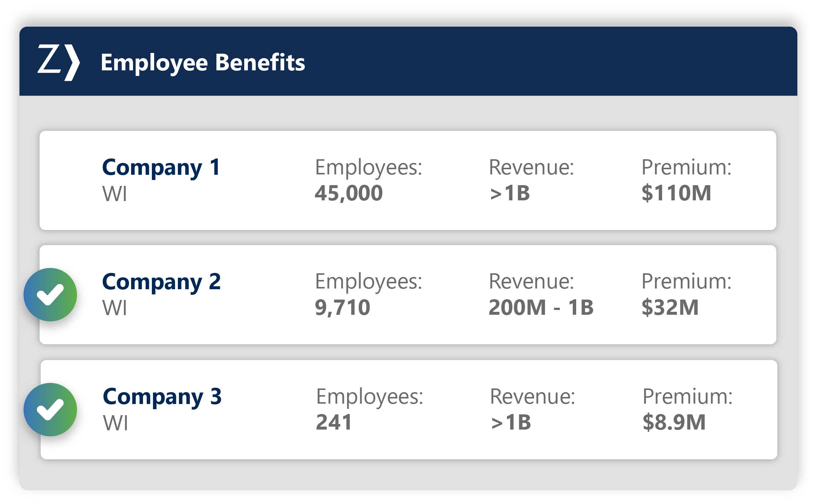Screen dimensions: 817x504
Task: Select Company 1 premium value $110M
Action: (x=676, y=193)
